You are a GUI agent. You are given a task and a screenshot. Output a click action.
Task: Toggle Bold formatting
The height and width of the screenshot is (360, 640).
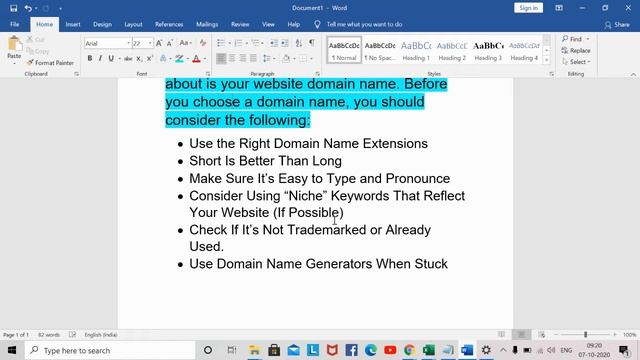89,59
